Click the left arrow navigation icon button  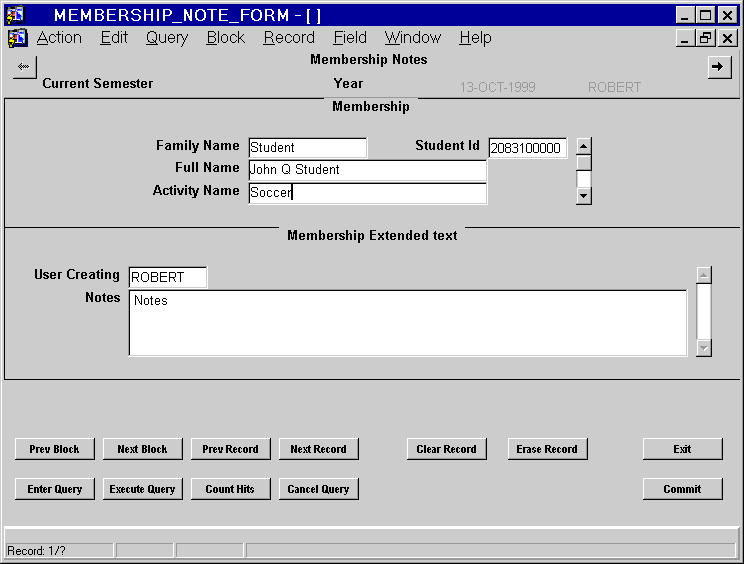tap(24, 67)
